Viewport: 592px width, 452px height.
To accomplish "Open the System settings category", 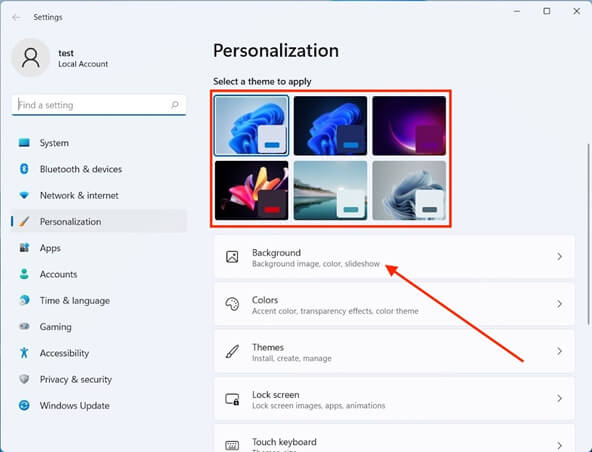I will pyautogui.click(x=99, y=143).
